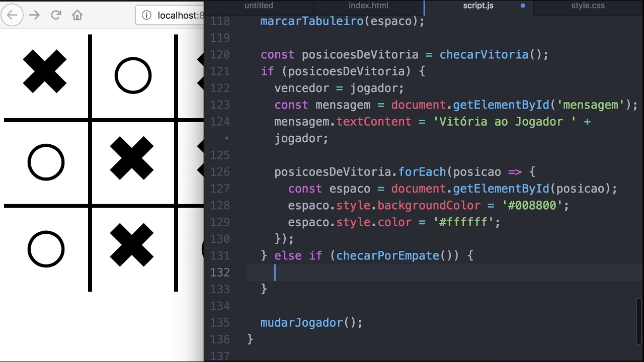Image resolution: width=644 pixels, height=362 pixels.
Task: Click the X in the bottom-middle board cell
Action: [132, 244]
